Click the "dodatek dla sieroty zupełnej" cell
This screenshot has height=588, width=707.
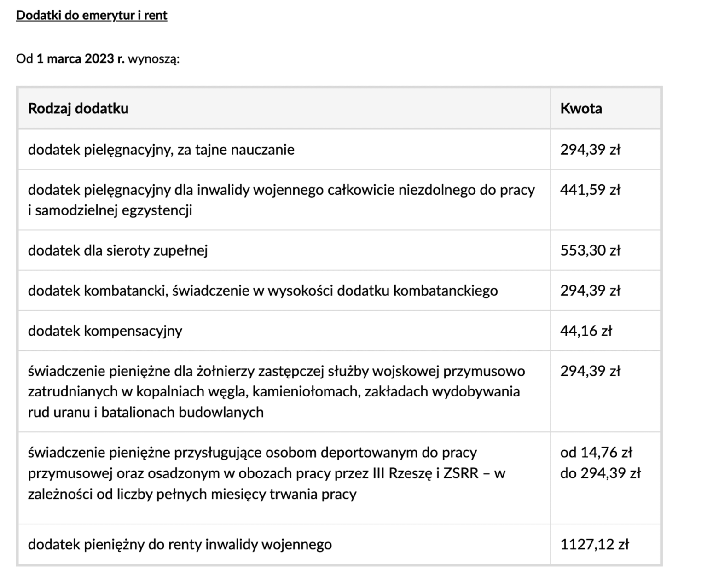click(118, 250)
